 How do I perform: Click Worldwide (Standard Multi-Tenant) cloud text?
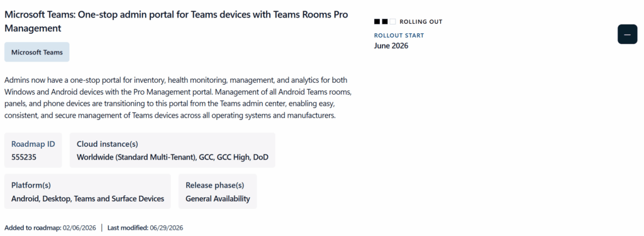136,158
